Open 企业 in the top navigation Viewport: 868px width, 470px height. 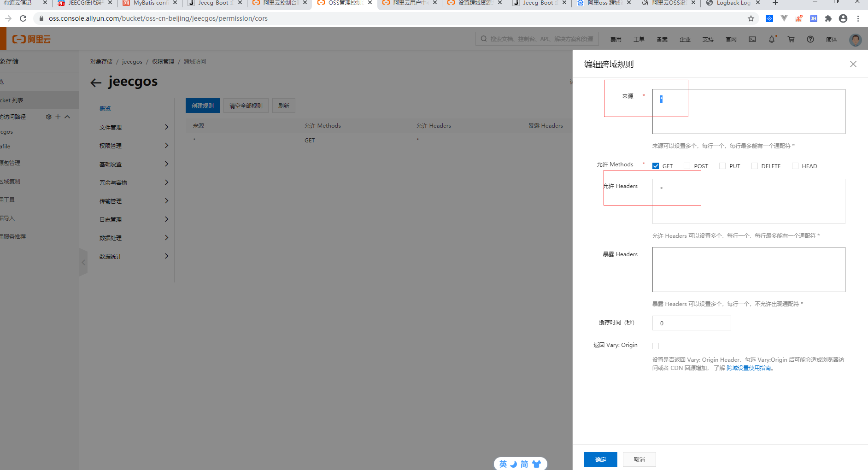pyautogui.click(x=685, y=40)
